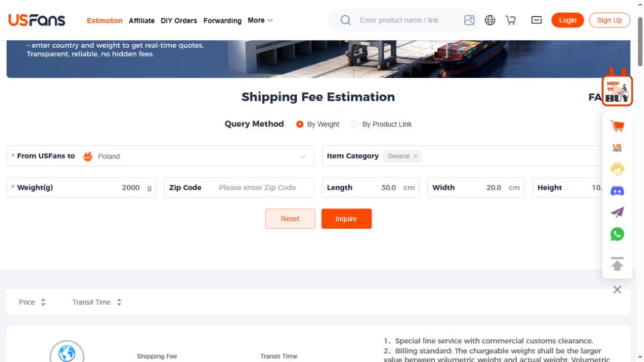Open the destination country dropdown showing Poland
The image size is (644, 362).
(160, 156)
